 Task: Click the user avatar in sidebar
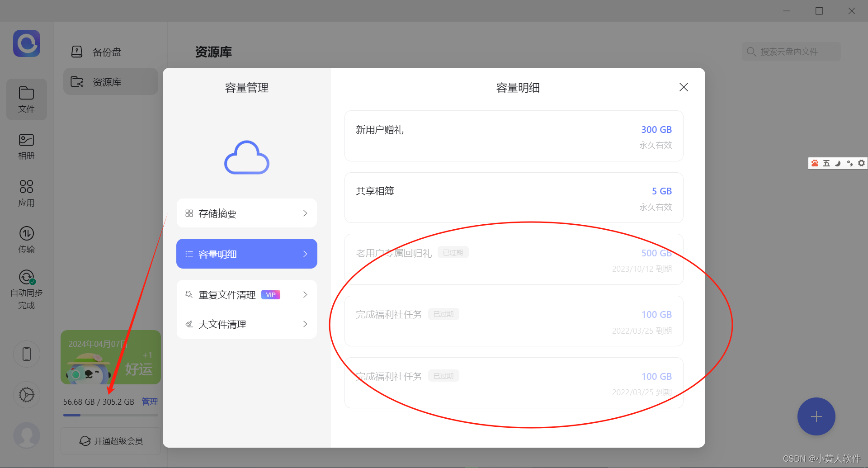coord(27,435)
